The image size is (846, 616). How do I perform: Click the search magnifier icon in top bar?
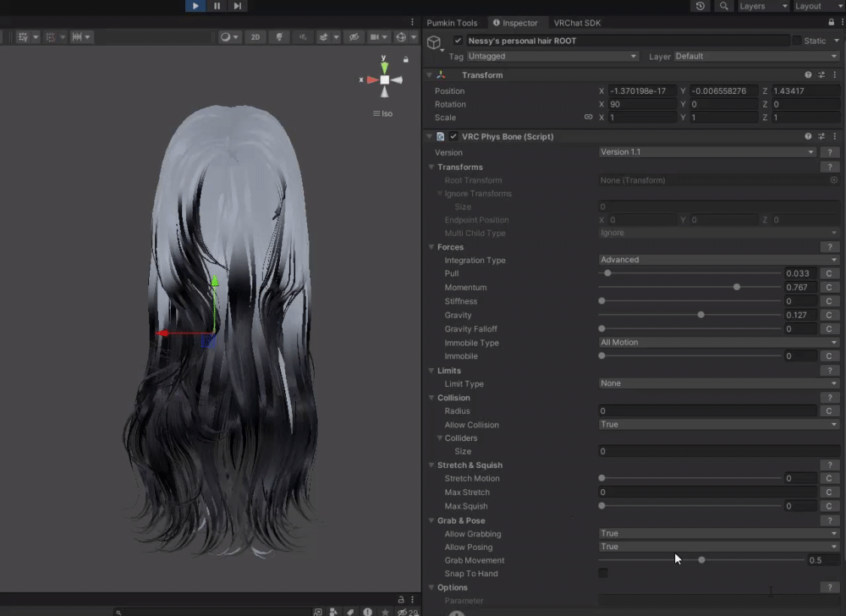723,6
